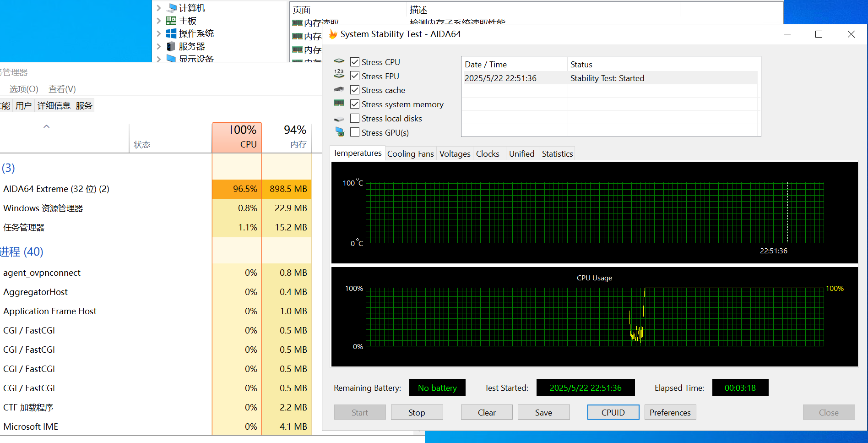Click the memory icon of the third 内存 list row
The image size is (868, 443).
[297, 49]
